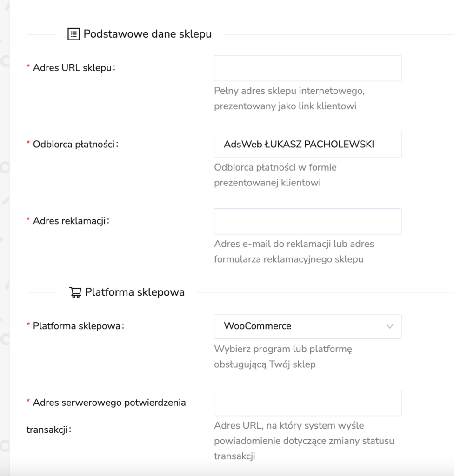Click the Podstawowe dane sklepu section heading
Viewport: 454px width, 476px height.
(x=147, y=34)
